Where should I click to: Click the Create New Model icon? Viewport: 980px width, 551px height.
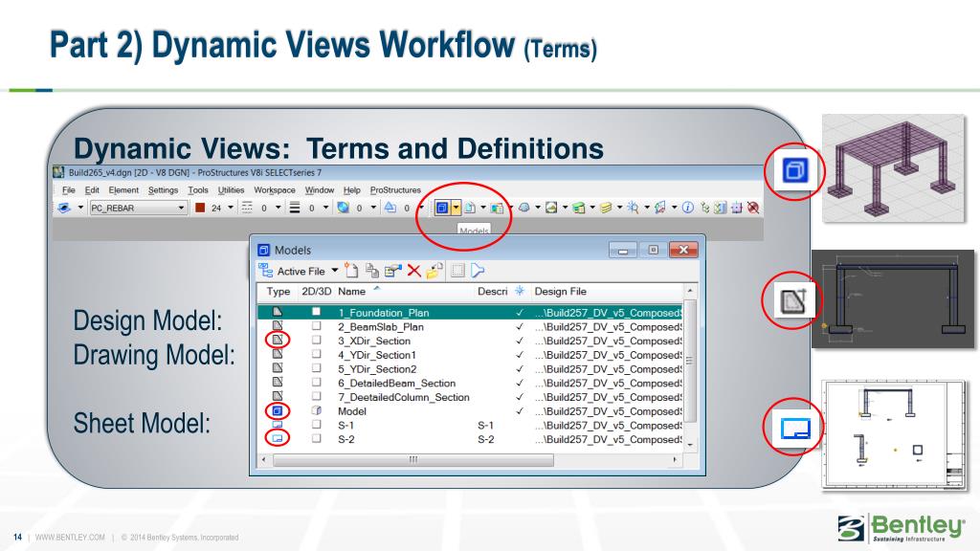pyautogui.click(x=352, y=271)
